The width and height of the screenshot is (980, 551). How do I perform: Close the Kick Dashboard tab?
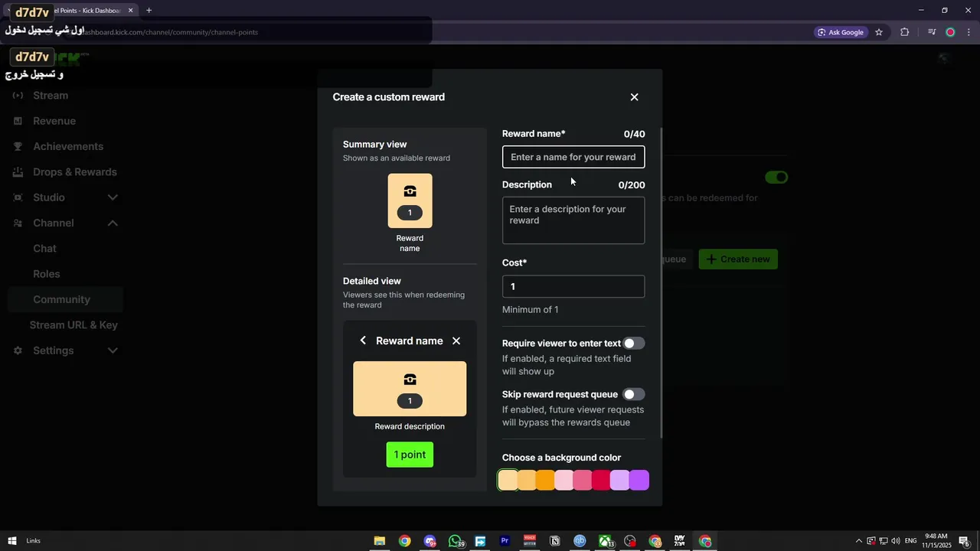coord(131,10)
